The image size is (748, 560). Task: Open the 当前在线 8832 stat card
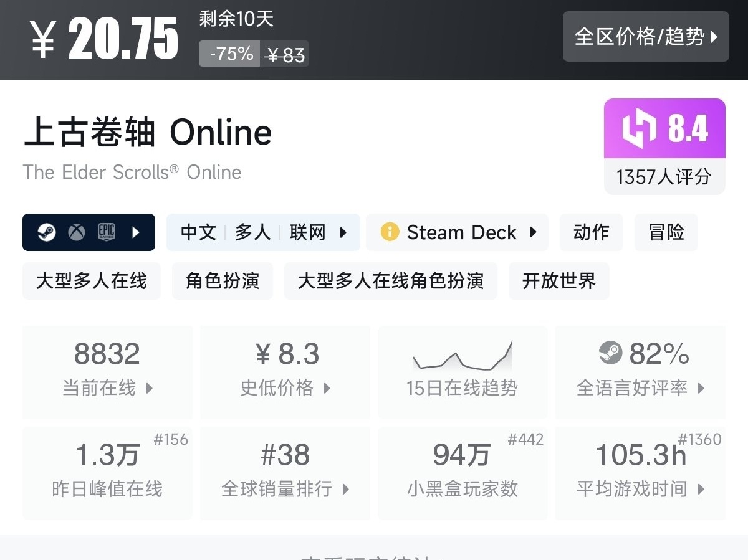pos(107,372)
